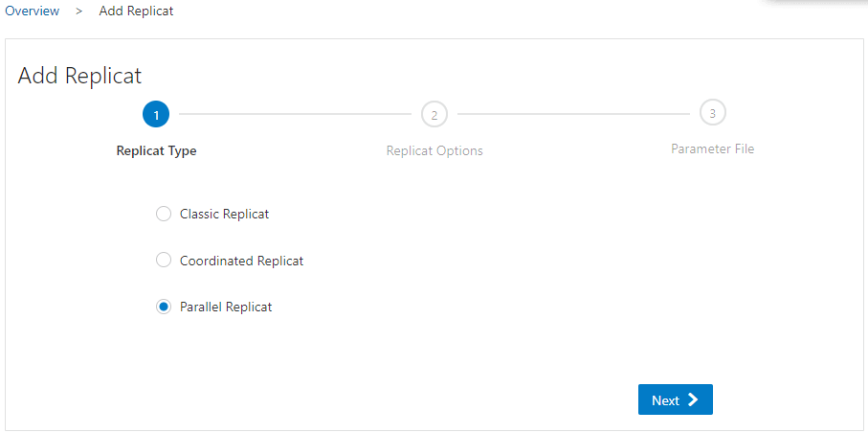Choose the Coordinated Replicat radio button
Screen dimensions: 868x433
tap(164, 261)
